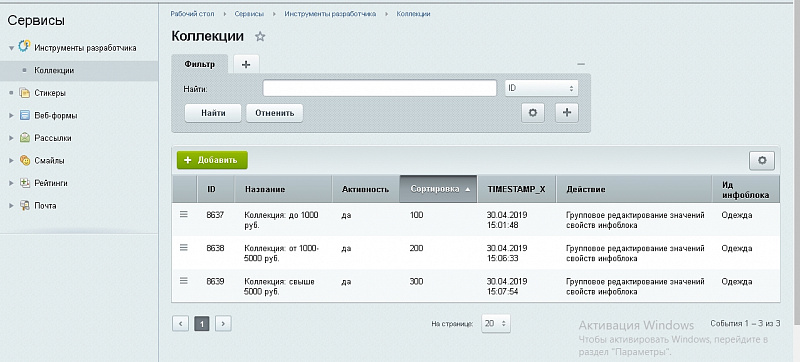Screen dimensions: 800x362
Task: Click the favorite star next to Коллекции title
Action: pyautogui.click(x=260, y=37)
